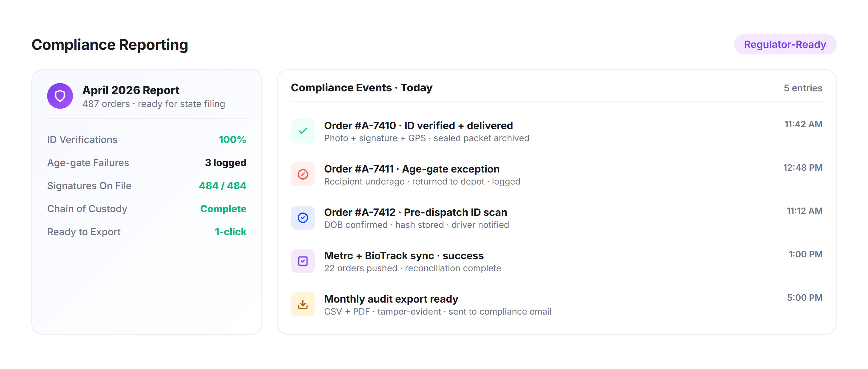Image resolution: width=868 pixels, height=369 pixels.
Task: Click the 5:00 PM timestamp
Action: click(804, 298)
